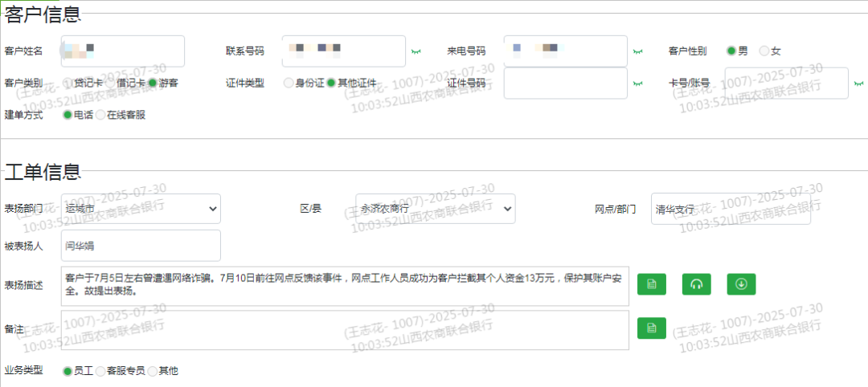Expand the 区/县 dropdown showing 永济农商行
This screenshot has width=868, height=387.
[435, 209]
